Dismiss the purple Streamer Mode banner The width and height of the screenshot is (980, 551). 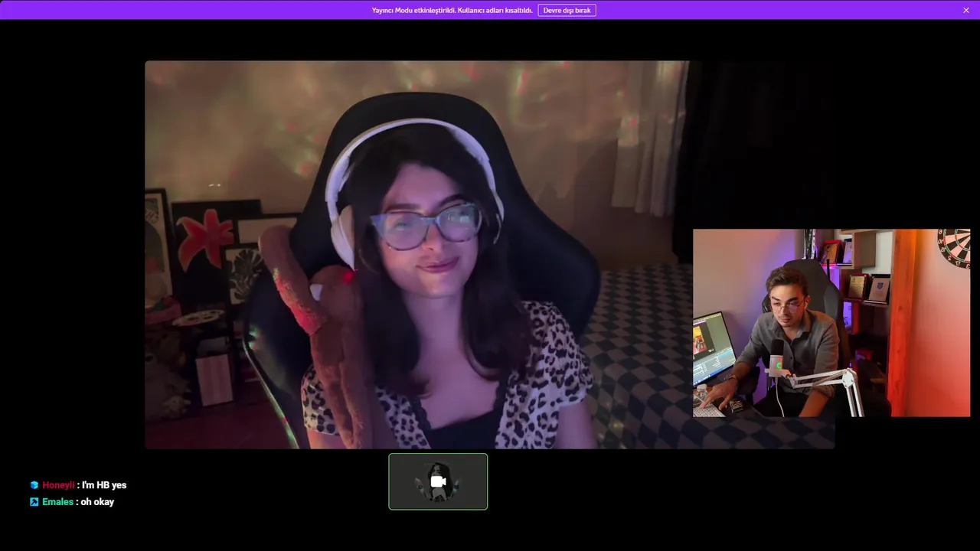(x=966, y=10)
